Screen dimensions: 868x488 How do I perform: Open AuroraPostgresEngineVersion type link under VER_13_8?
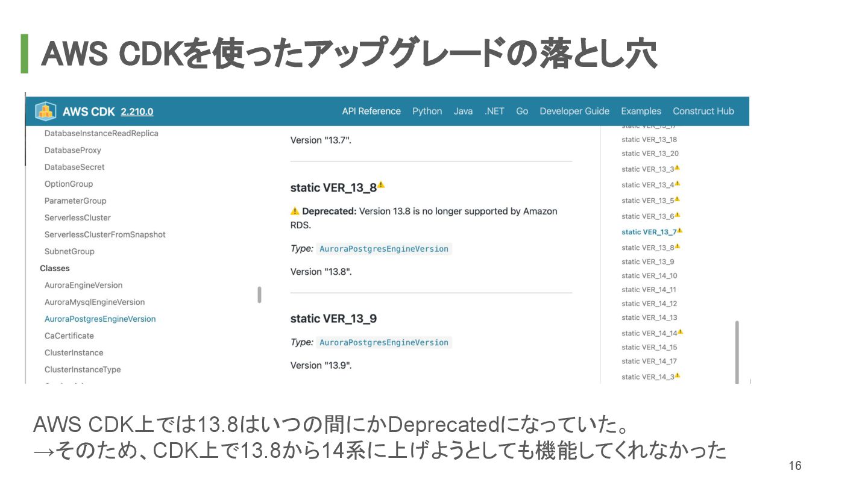(x=384, y=249)
